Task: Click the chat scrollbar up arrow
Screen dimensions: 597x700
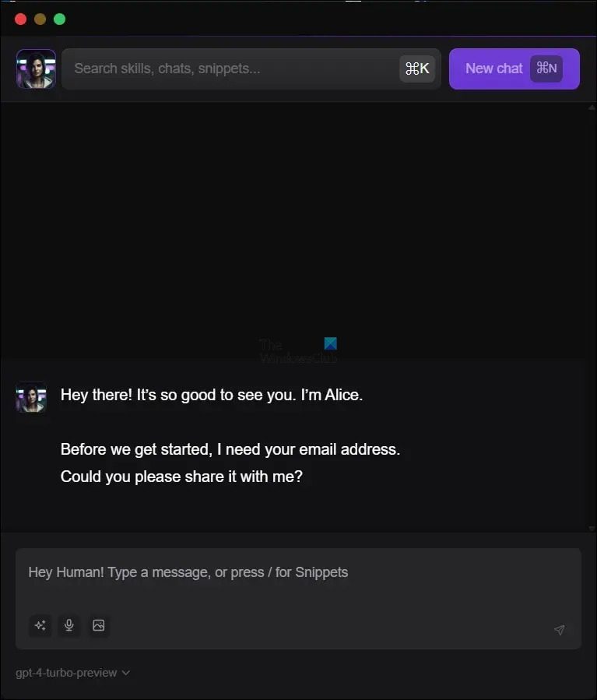Action: pos(591,108)
